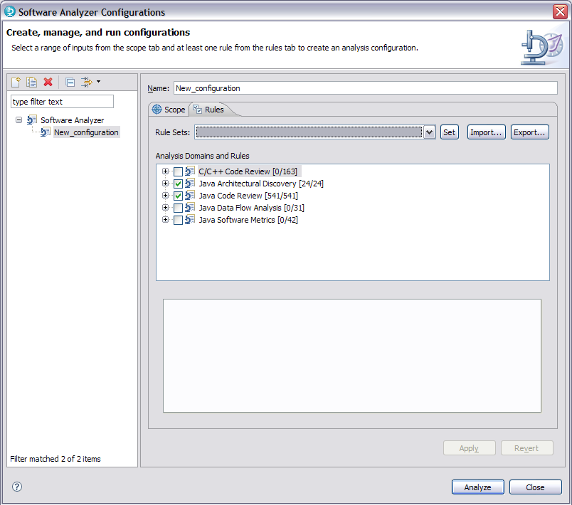572x505 pixels.
Task: Enable the Java Data Flow Analysis checkbox
Action: (178, 208)
